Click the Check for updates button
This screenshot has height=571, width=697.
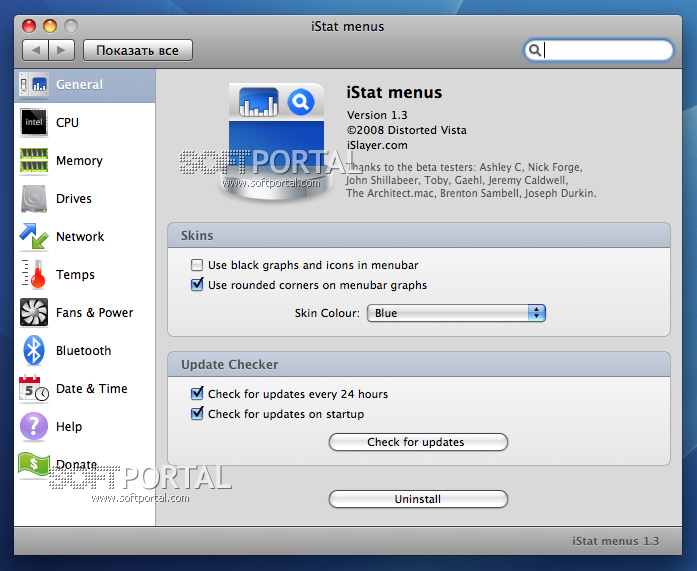click(x=418, y=442)
